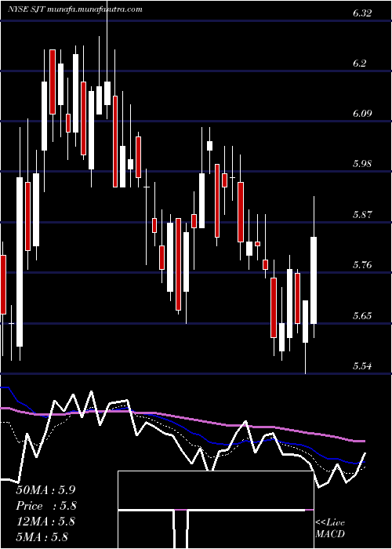Select the 6.09 price axis label
The image size is (392, 549).
[362, 114]
